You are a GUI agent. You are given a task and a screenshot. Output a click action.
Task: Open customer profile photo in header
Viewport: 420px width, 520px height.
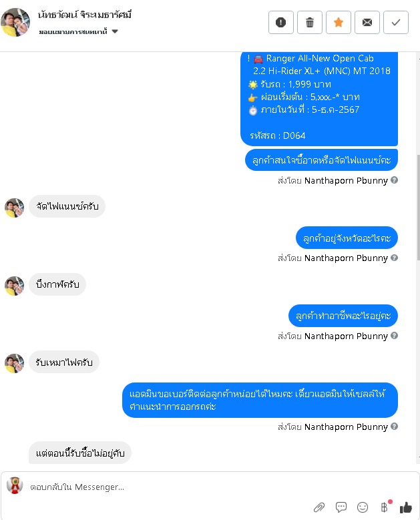[15, 22]
